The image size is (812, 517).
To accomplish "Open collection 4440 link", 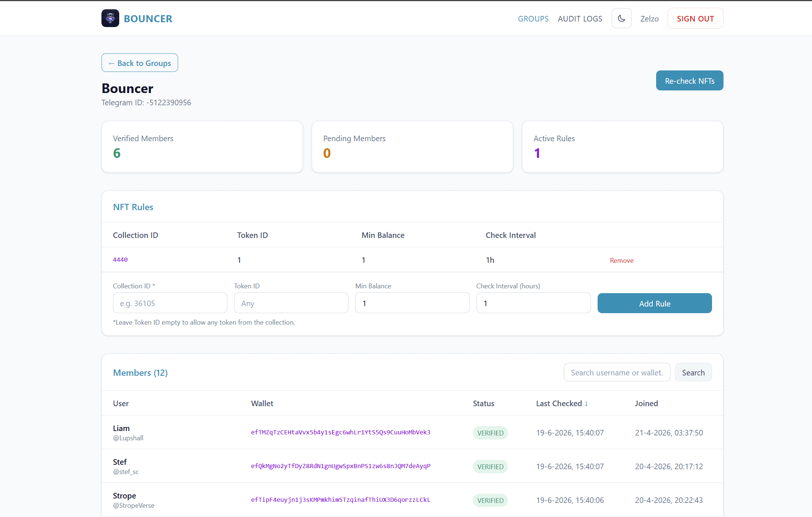I will 120,259.
